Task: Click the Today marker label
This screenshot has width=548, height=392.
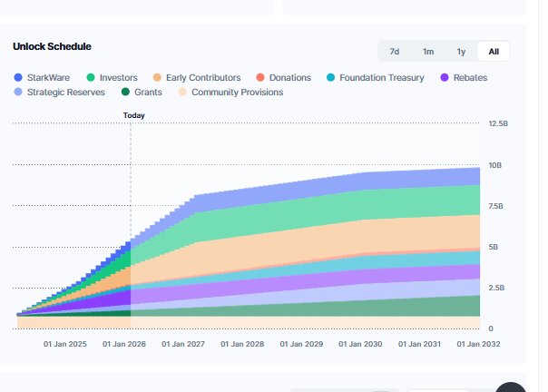Action: 133,115
